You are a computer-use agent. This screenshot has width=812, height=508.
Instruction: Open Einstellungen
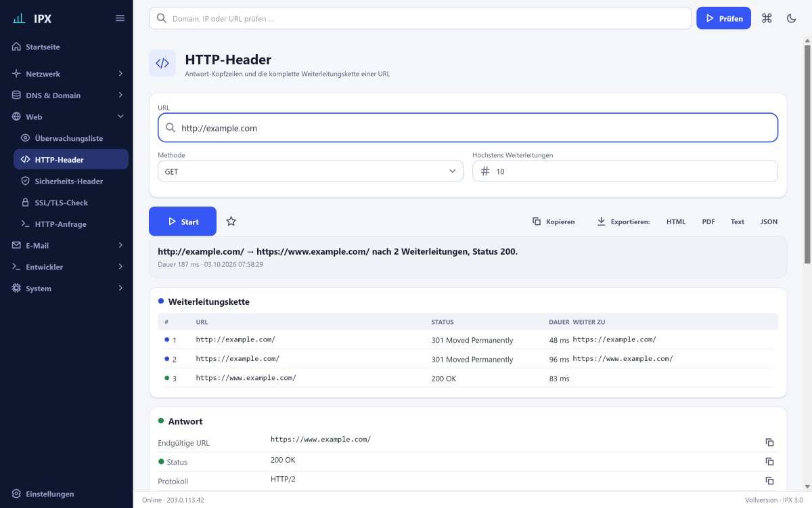[x=66, y=494]
